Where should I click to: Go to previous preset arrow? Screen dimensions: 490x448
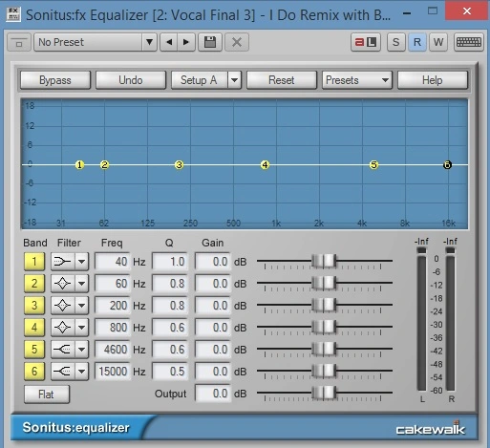pos(169,42)
